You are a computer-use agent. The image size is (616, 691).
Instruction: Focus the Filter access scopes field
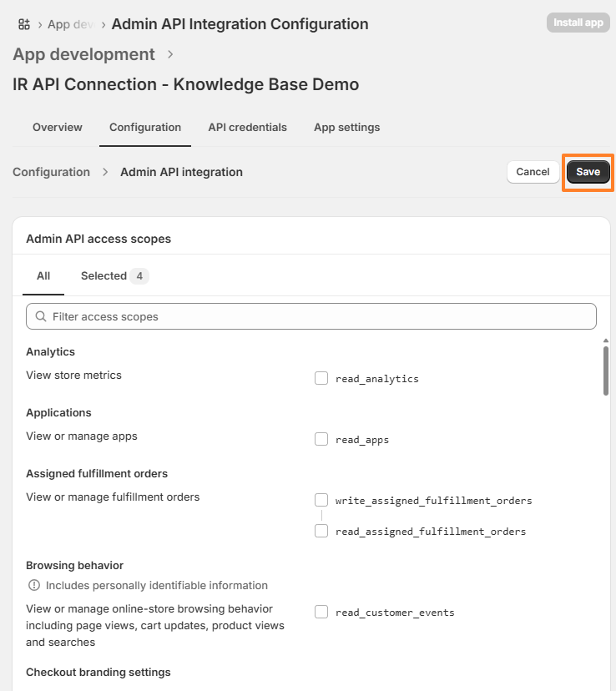click(317, 317)
